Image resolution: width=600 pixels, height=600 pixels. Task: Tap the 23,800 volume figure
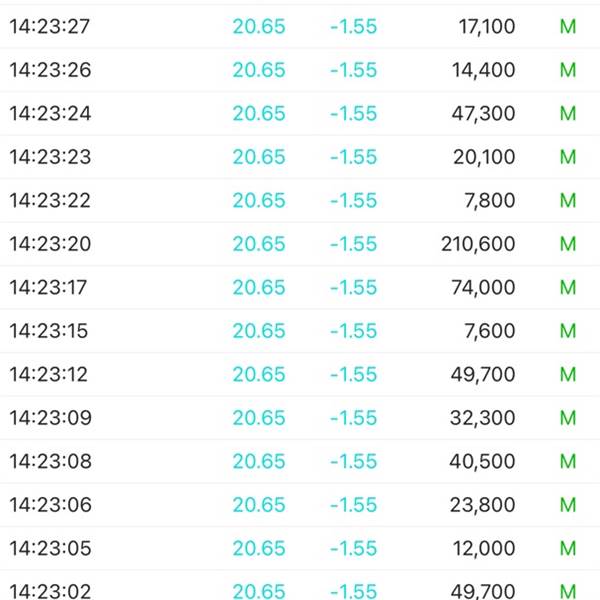483,505
